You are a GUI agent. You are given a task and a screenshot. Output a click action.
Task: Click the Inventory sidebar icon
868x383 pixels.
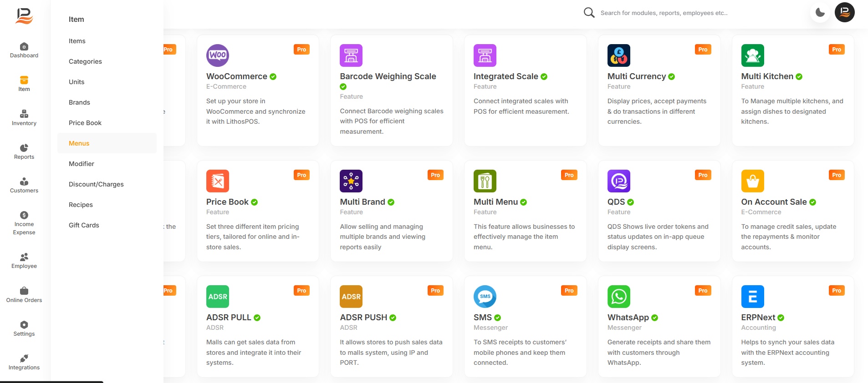(24, 117)
